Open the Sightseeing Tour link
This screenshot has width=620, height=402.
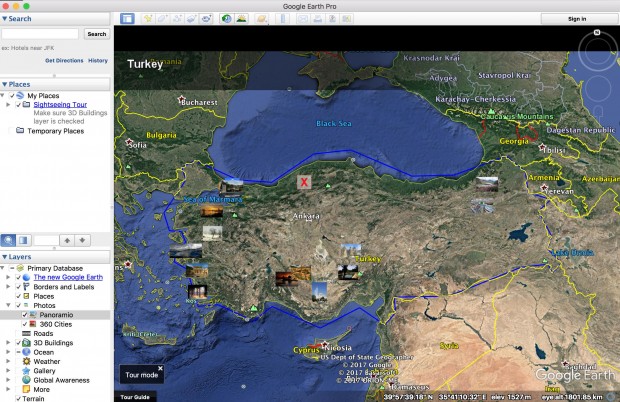click(60, 105)
